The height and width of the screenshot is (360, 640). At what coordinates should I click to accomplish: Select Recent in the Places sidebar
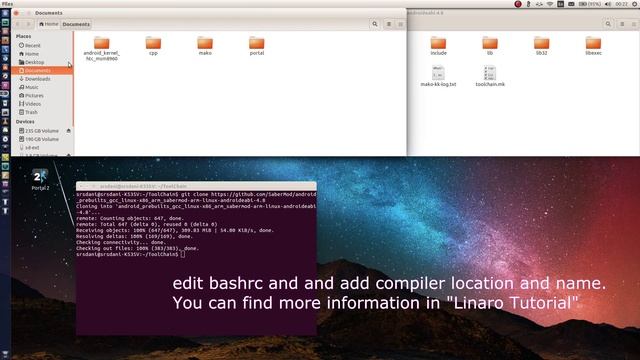(42, 45)
